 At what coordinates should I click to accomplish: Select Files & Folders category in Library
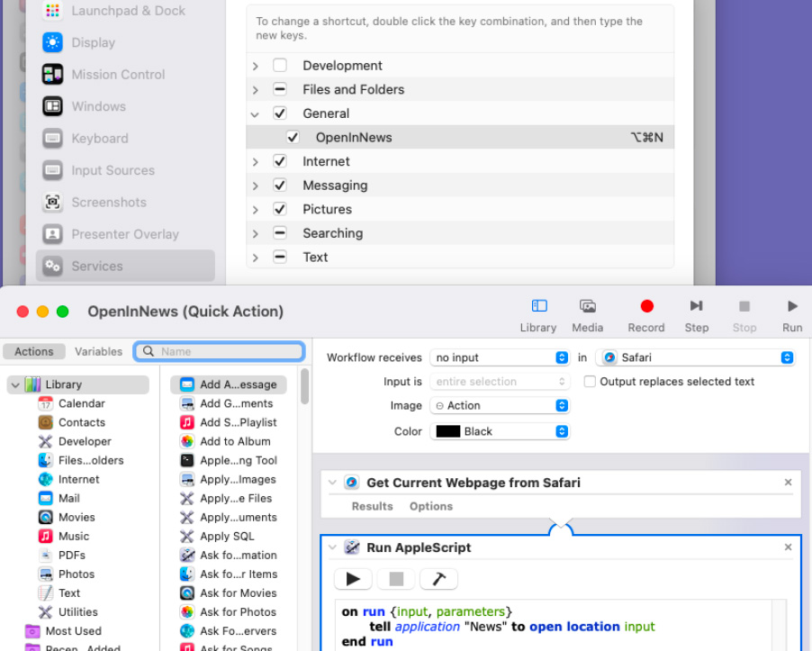(x=91, y=460)
